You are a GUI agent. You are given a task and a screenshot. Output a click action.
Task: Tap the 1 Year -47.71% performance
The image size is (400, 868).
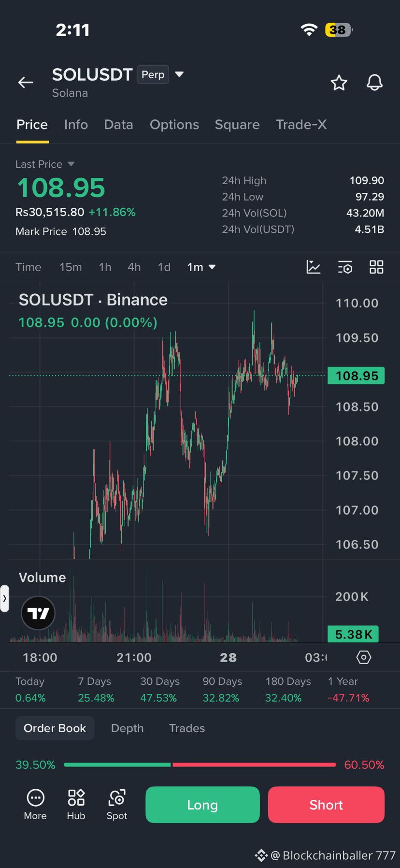click(348, 690)
